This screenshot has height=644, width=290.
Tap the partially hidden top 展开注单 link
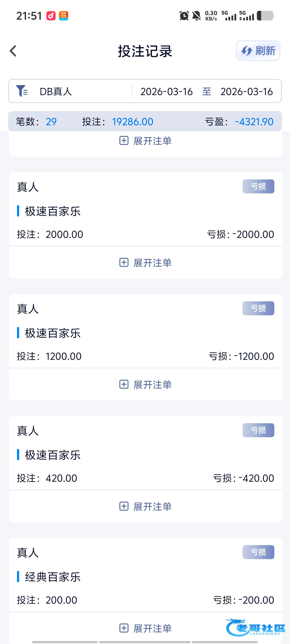145,141
